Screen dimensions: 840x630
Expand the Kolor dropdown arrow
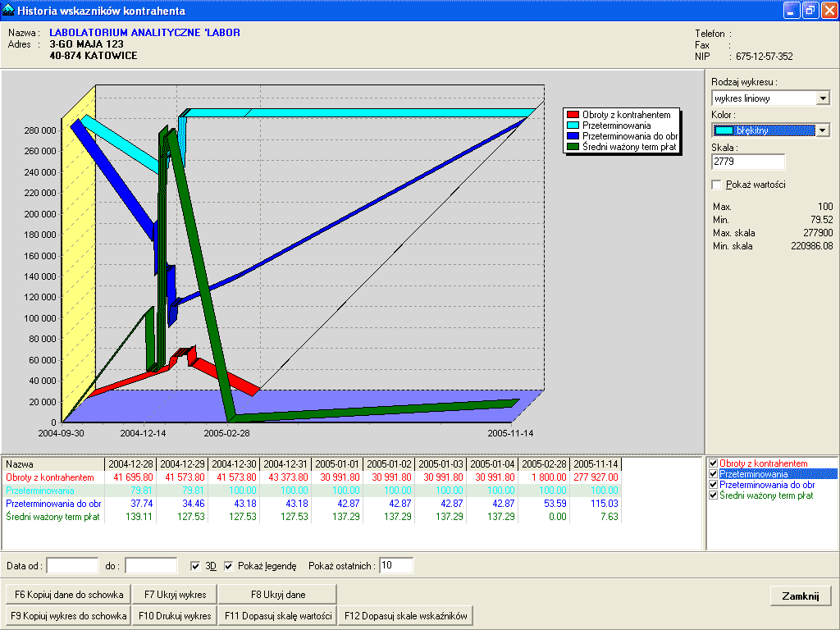click(823, 130)
